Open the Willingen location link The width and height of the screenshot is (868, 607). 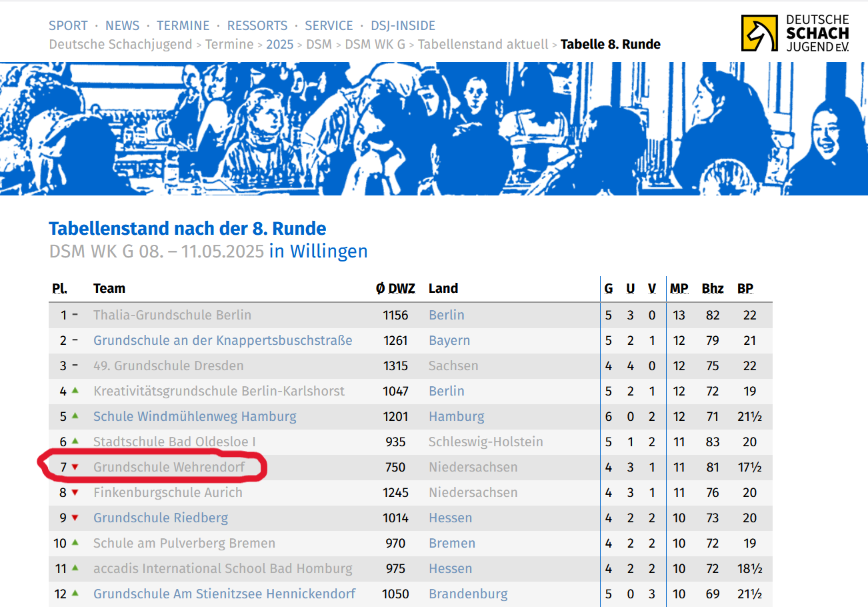[x=318, y=251]
